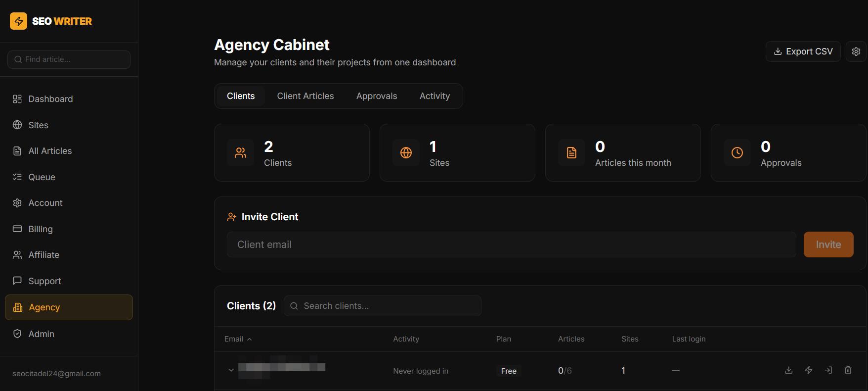Click the Last login column header

[689, 339]
